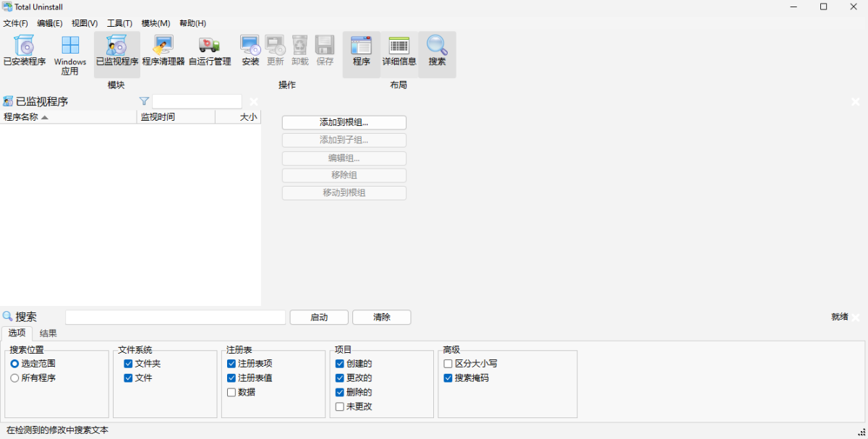
Task: Select the 所有程序 radio button
Action: point(14,378)
